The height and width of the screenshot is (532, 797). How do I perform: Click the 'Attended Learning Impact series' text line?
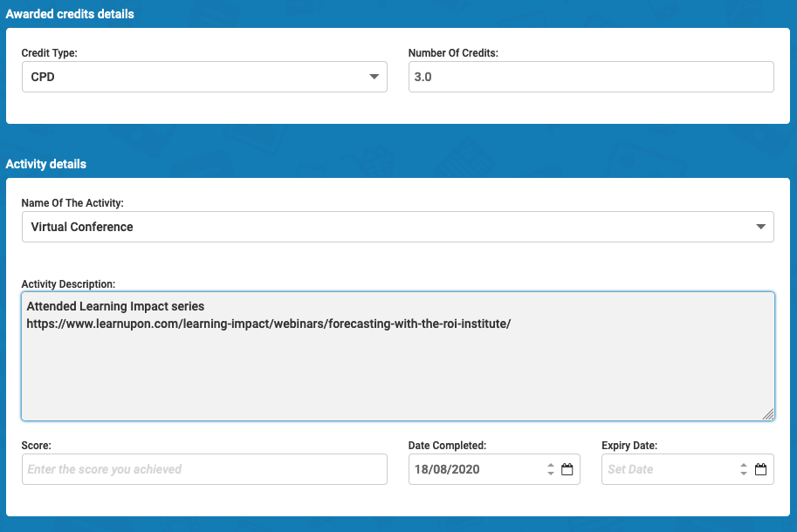[115, 307]
